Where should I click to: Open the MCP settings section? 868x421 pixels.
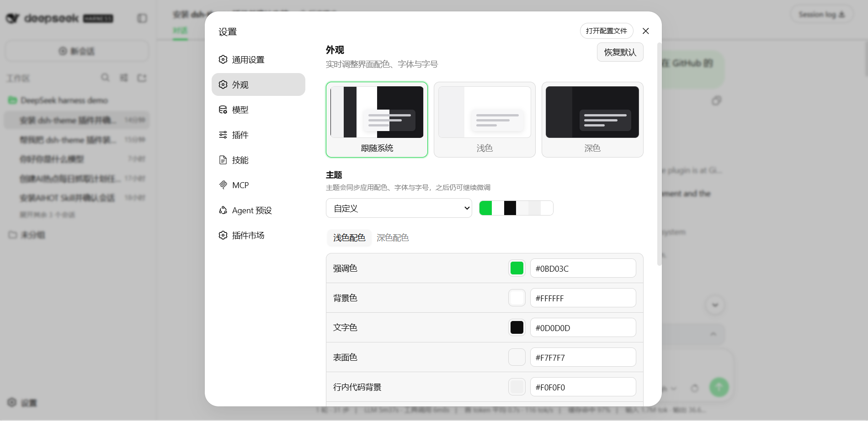tap(258, 185)
